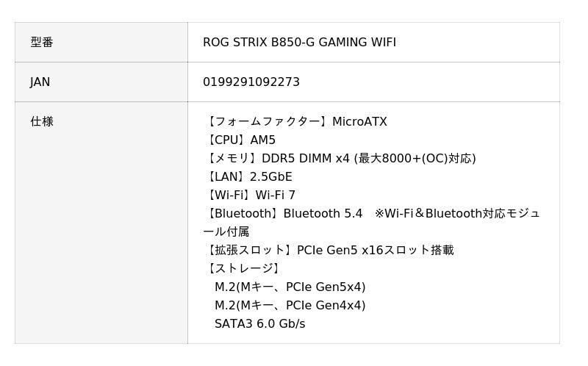Click the MicroATX form factor value
Viewport: 588px width, 366px height.
(359, 122)
